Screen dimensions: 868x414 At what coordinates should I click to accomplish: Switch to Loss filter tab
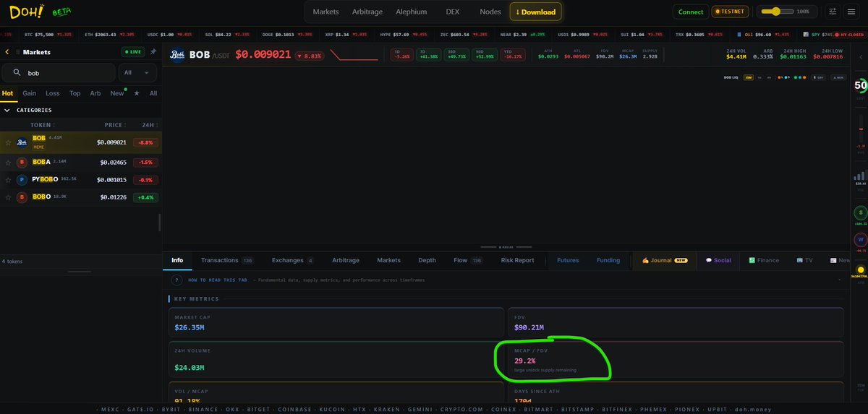pos(52,93)
